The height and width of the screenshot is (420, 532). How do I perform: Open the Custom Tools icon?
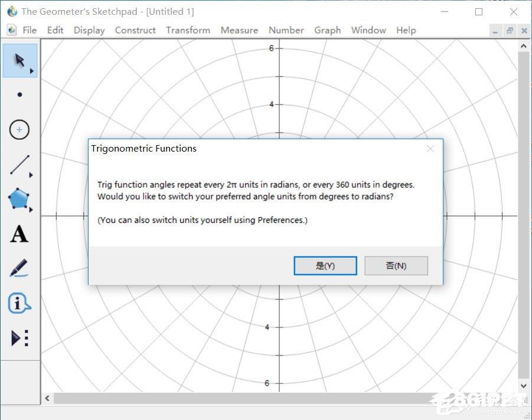coord(20,338)
